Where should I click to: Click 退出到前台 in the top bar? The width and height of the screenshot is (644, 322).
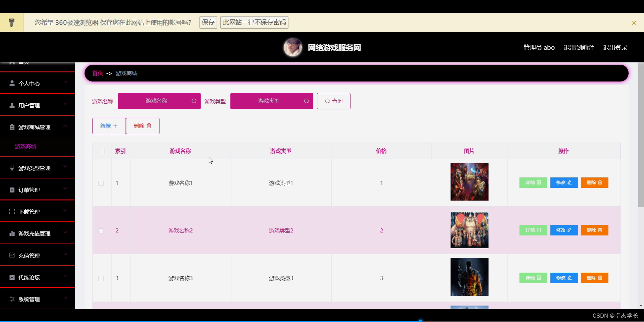pyautogui.click(x=579, y=47)
